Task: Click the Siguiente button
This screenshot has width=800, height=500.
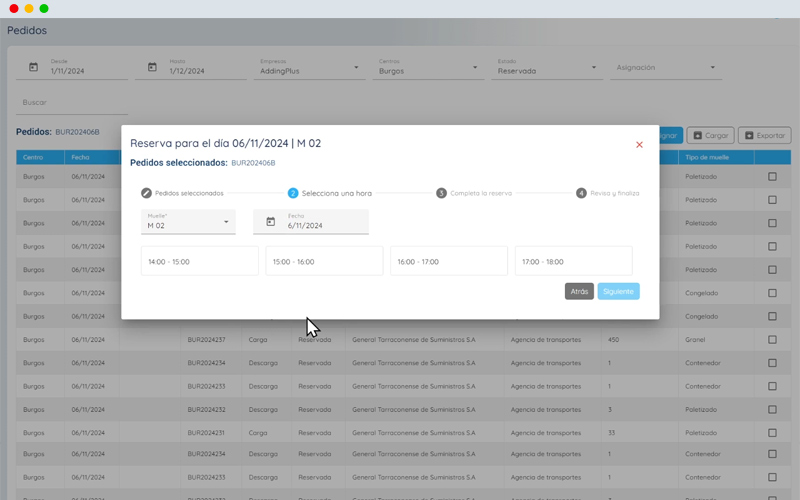Action: (x=618, y=291)
